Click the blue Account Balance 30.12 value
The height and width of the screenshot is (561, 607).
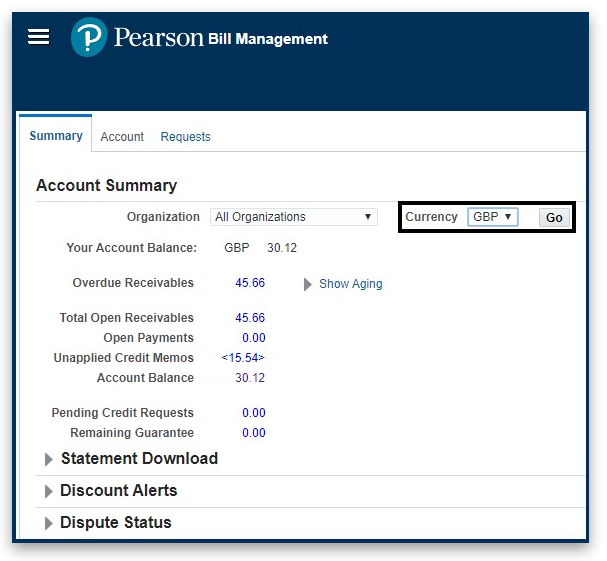pyautogui.click(x=250, y=378)
